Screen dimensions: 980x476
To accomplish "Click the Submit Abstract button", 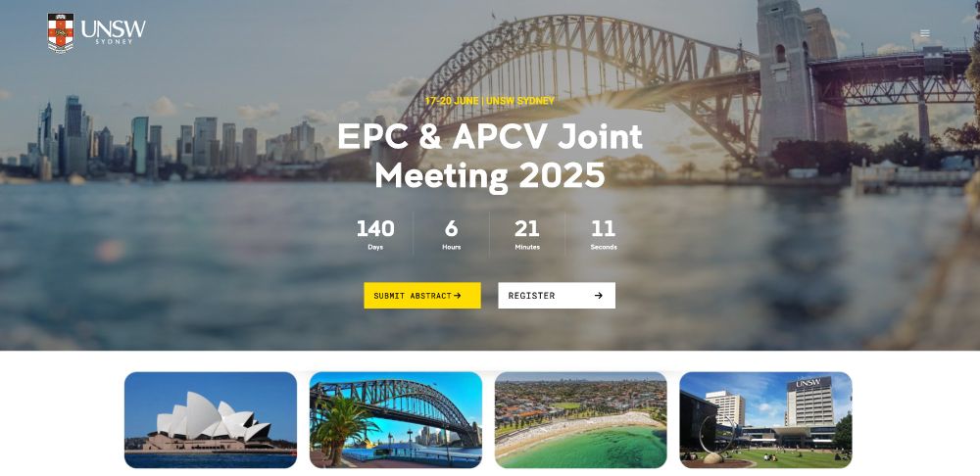I will pos(422,296).
